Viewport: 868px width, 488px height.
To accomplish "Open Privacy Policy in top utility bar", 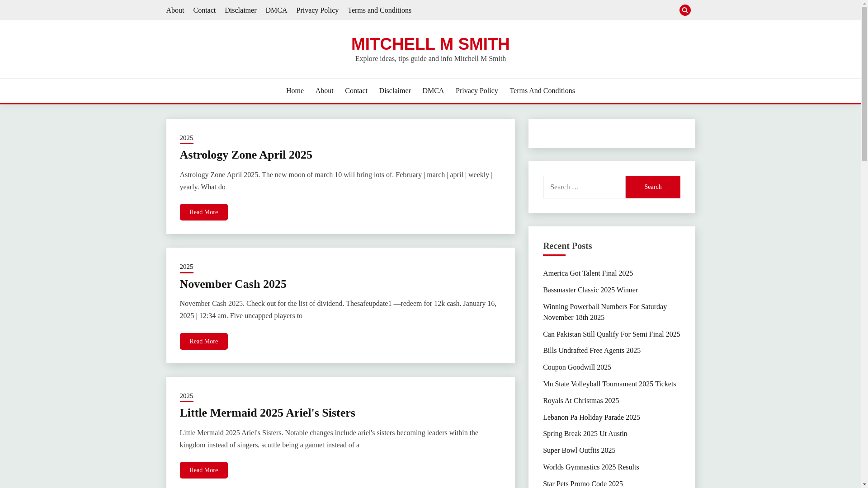I will pos(317,10).
